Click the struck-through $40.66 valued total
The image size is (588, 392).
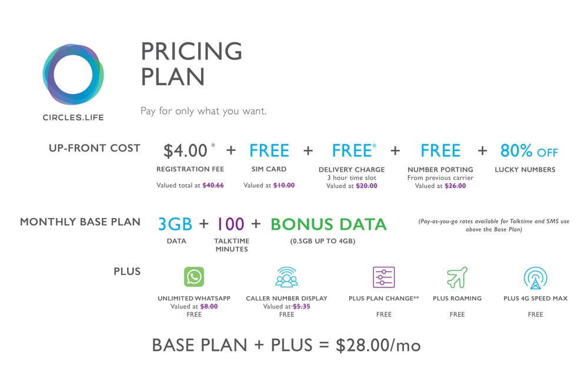(213, 186)
